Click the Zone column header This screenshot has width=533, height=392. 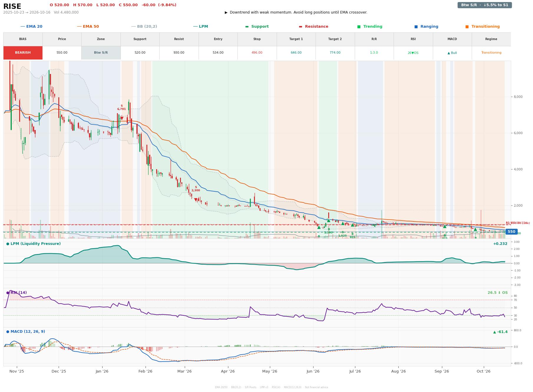101,39
